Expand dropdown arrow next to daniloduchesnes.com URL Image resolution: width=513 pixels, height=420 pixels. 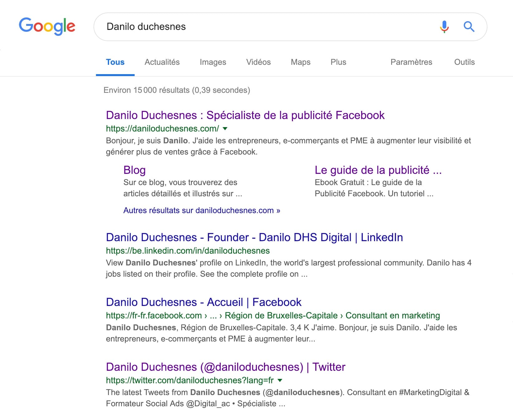tap(225, 128)
